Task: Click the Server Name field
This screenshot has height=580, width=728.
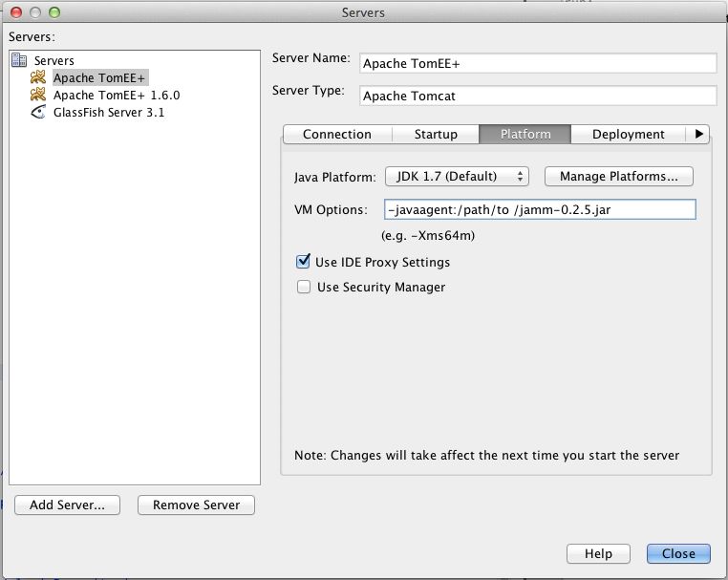Action: 538,63
